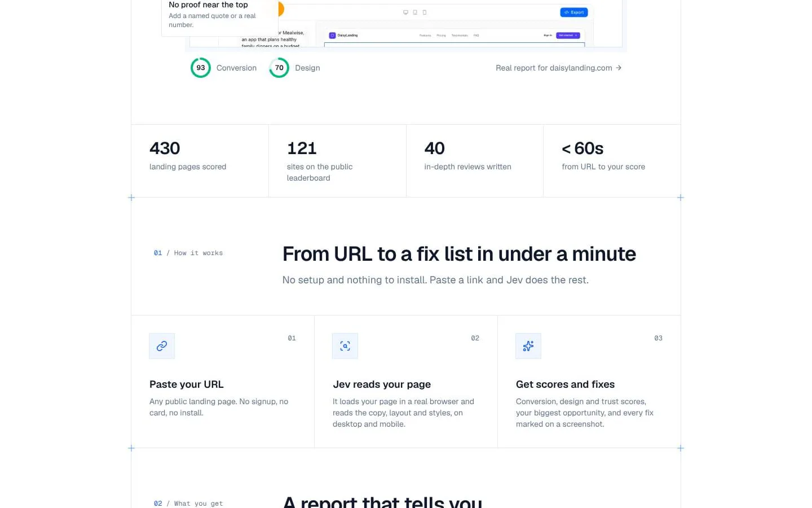Click the step number '03' in the third card
Viewport: 812px width, 508px height.
point(658,338)
